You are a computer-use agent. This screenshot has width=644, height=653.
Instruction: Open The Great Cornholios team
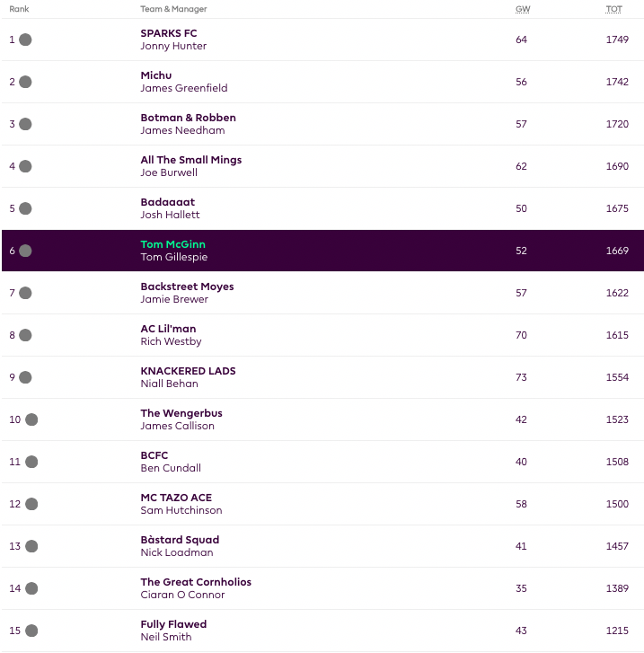196,582
